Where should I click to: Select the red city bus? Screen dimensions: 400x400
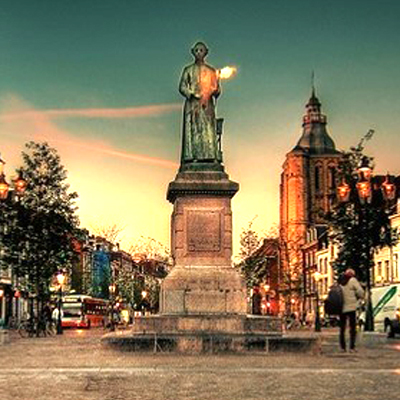coord(83,311)
